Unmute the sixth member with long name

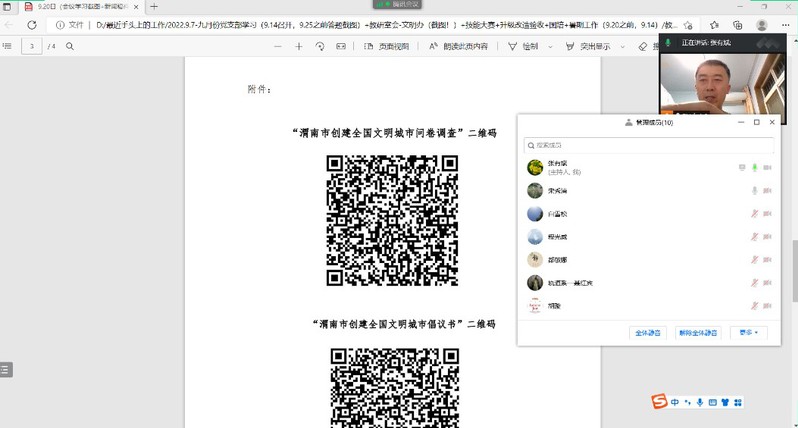pos(755,282)
